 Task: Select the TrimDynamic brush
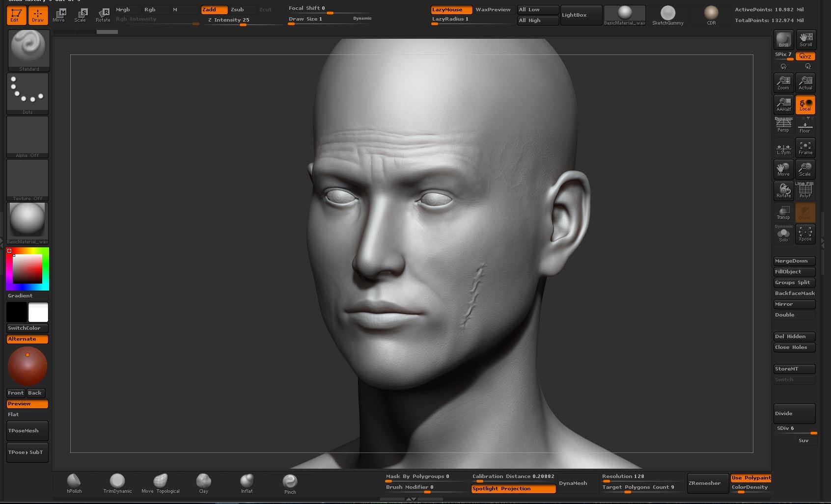[x=117, y=483]
